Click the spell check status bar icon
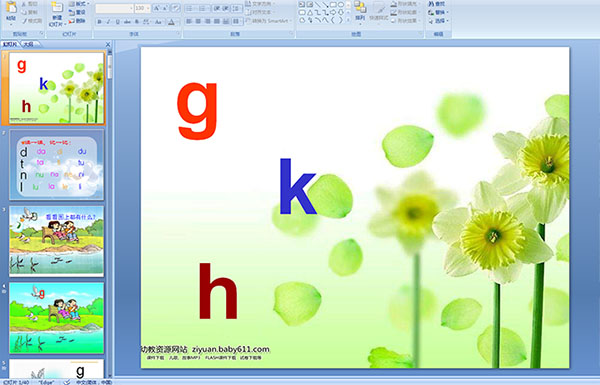 coord(67,382)
